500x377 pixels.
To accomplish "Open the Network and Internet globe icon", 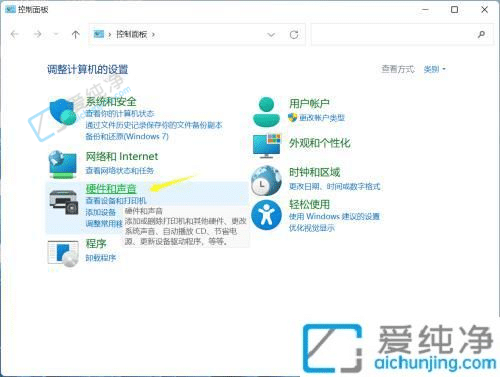I will (x=63, y=165).
